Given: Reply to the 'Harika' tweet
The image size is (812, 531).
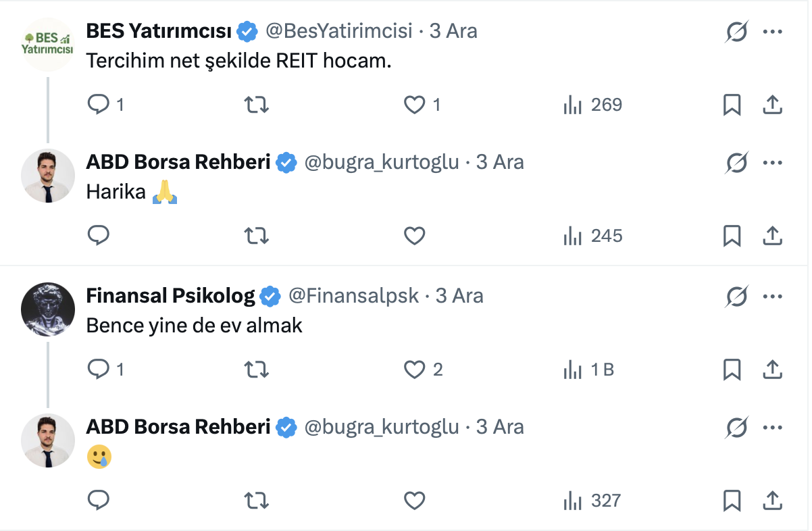Looking at the screenshot, I should point(99,236).
